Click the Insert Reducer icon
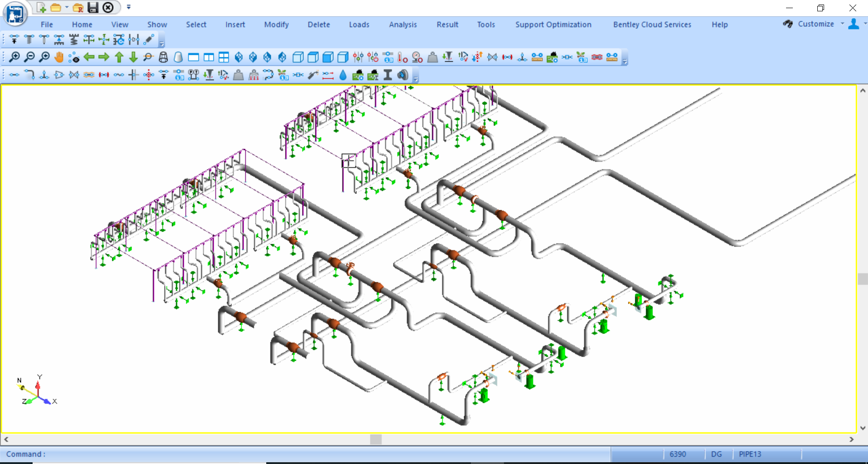This screenshot has height=464, width=868. click(59, 75)
